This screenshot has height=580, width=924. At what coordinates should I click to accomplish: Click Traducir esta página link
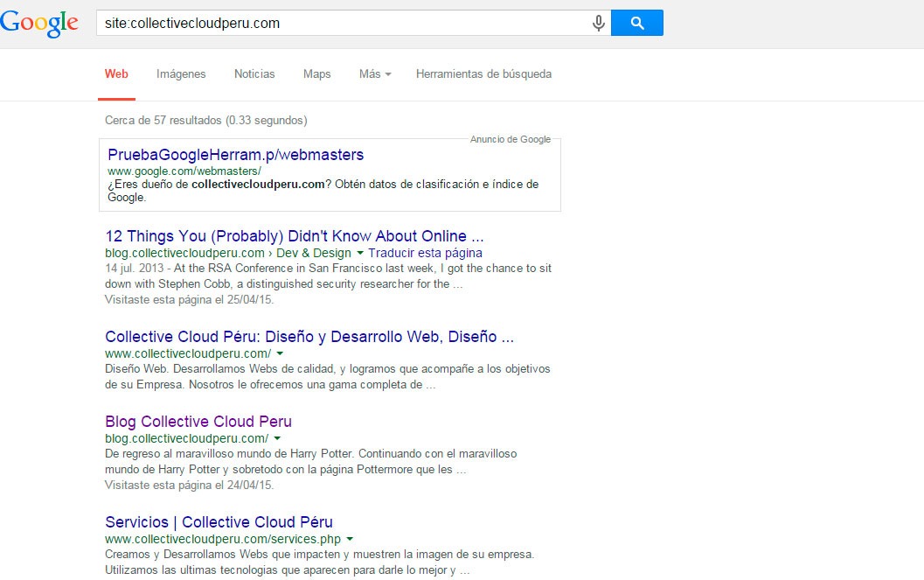pos(425,253)
